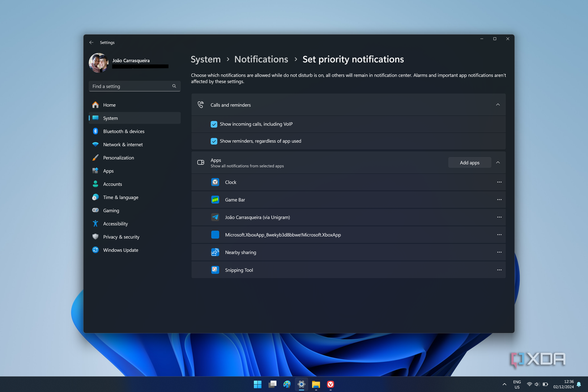Click the Snipping Tool app icon
588x392 pixels.
coord(215,270)
